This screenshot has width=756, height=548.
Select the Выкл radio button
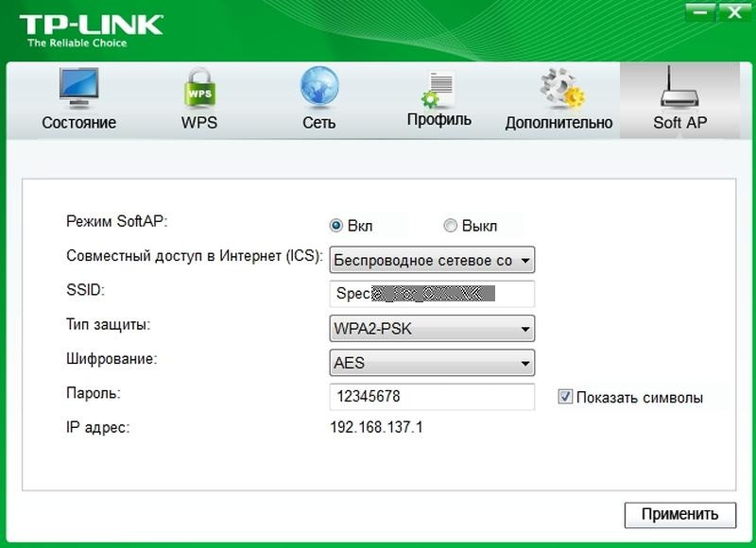click(451, 226)
